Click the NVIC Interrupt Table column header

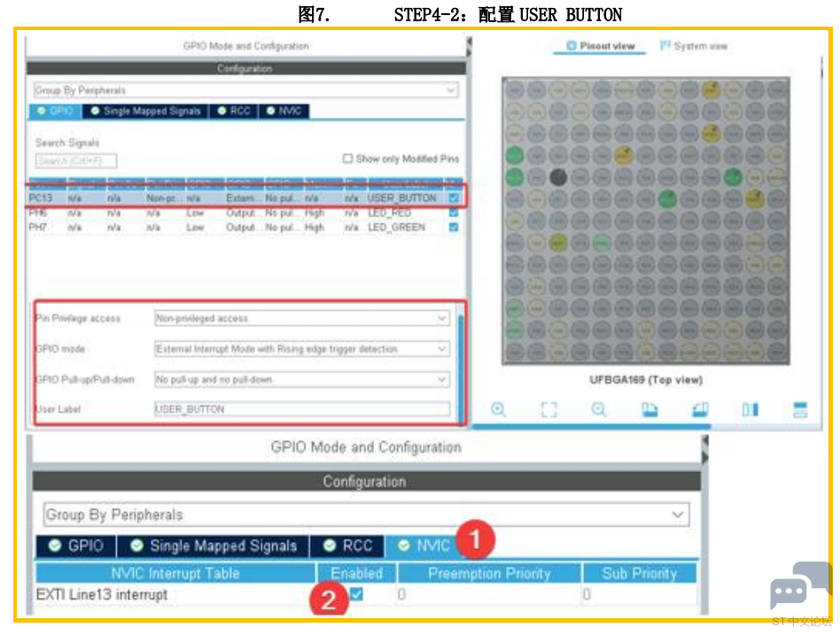coord(175,573)
